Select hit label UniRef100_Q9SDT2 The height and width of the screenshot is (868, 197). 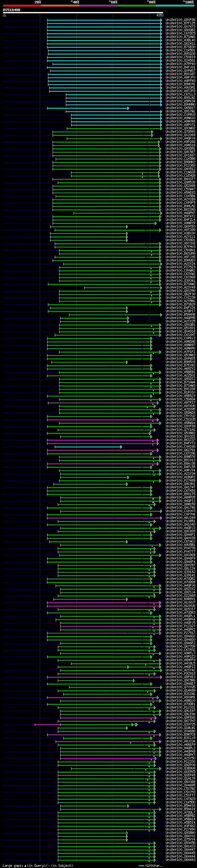pyautogui.click(x=180, y=379)
